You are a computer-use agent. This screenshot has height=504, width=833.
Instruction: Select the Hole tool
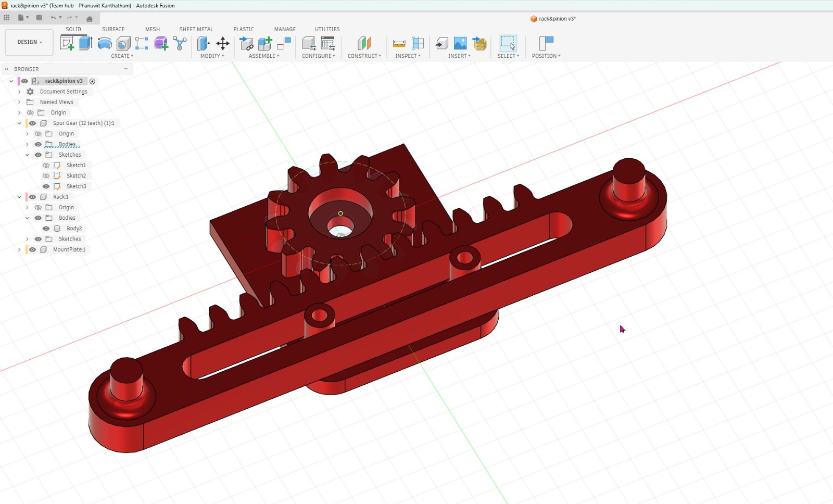tap(123, 43)
